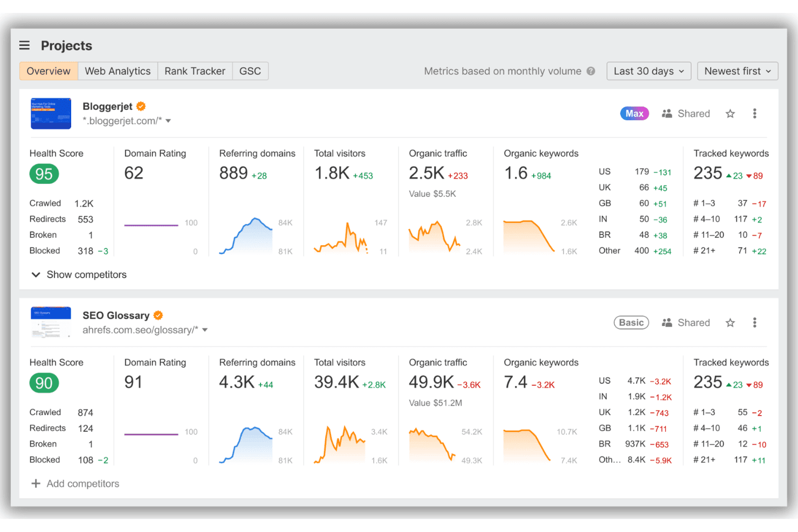
Task: Click the SEO Glossary verified badge
Action: [x=158, y=315]
